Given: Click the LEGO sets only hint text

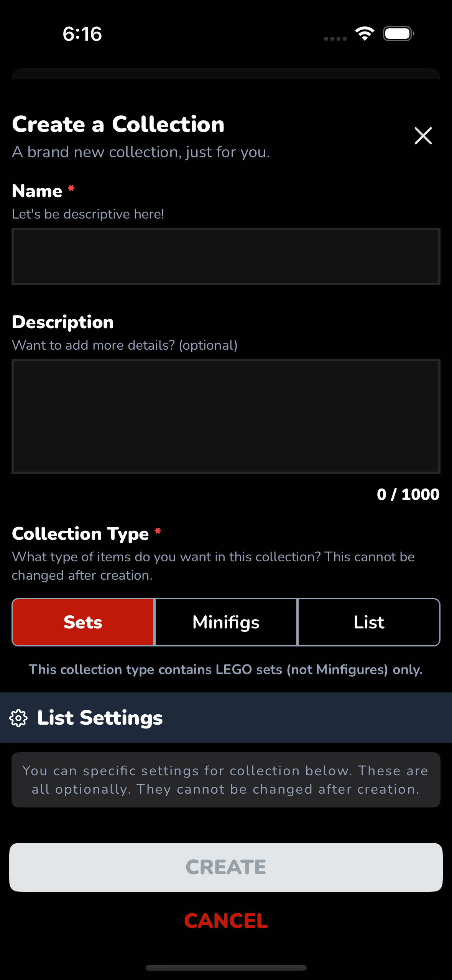Looking at the screenshot, I should (x=226, y=669).
